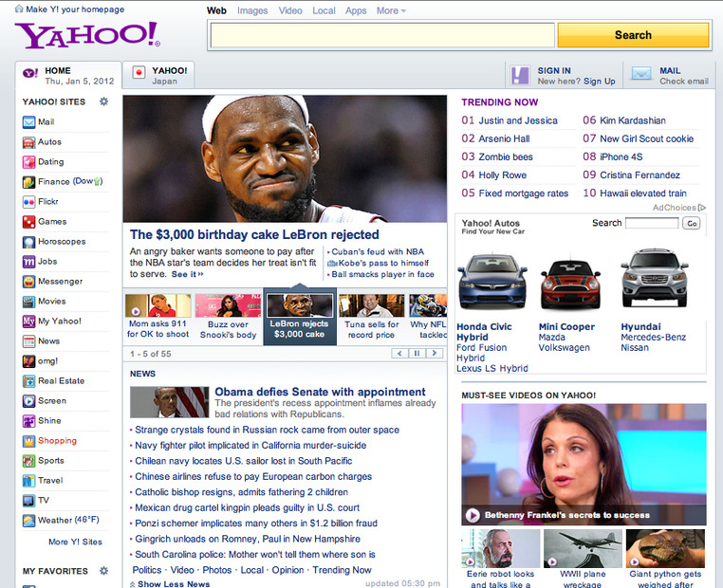723x588 pixels.
Task: Open the Screen play icon
Action: [28, 401]
